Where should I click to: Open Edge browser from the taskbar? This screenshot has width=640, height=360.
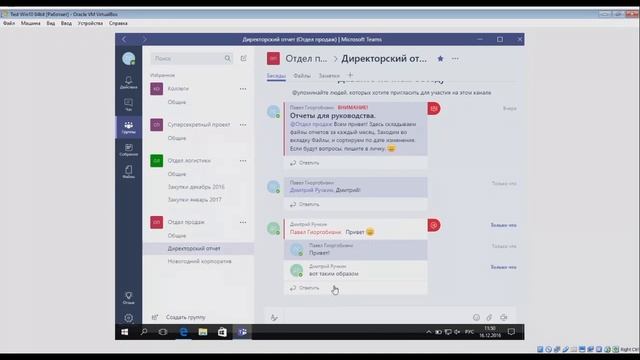click(184, 332)
